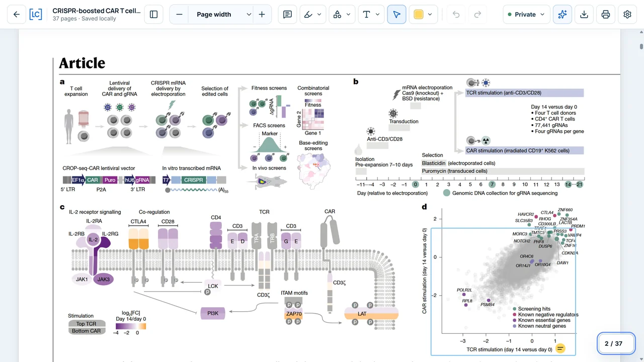Zoom out with the minus button

(x=179, y=15)
